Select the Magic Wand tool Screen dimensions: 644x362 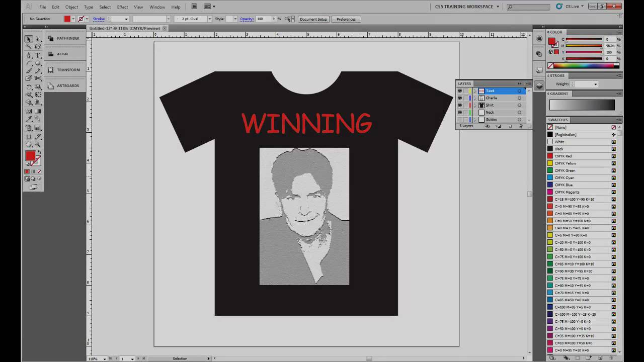[29, 47]
